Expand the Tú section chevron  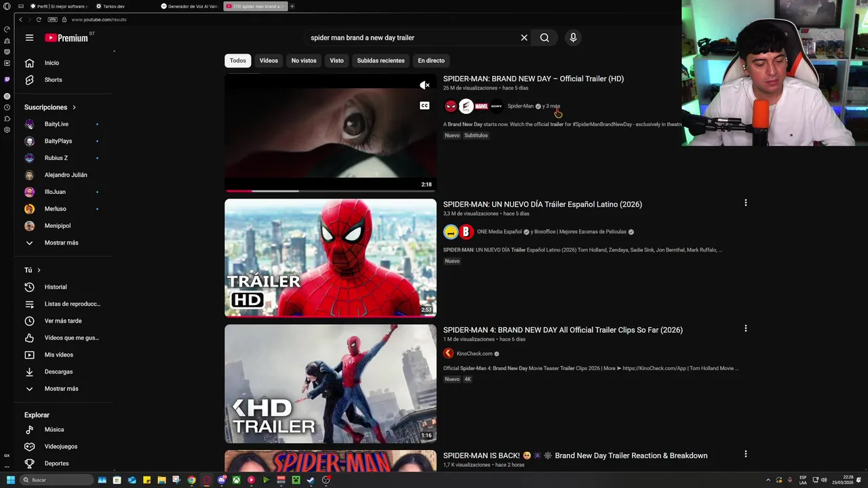click(x=39, y=270)
